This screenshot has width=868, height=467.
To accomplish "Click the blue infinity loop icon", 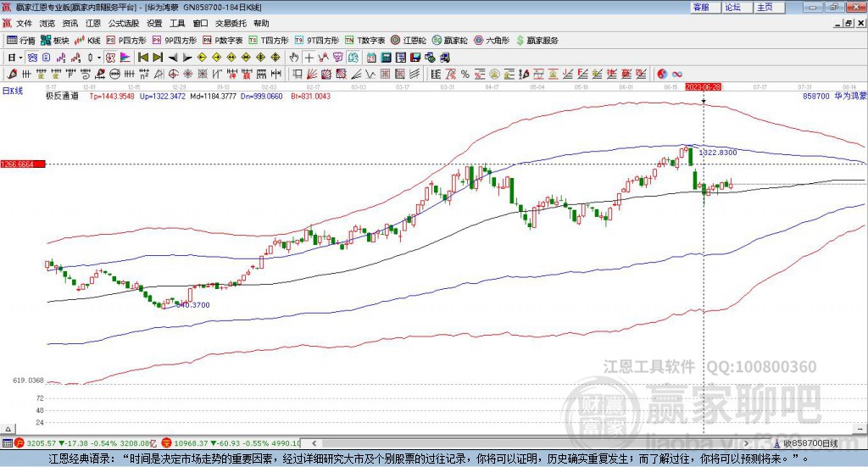I will [677, 74].
